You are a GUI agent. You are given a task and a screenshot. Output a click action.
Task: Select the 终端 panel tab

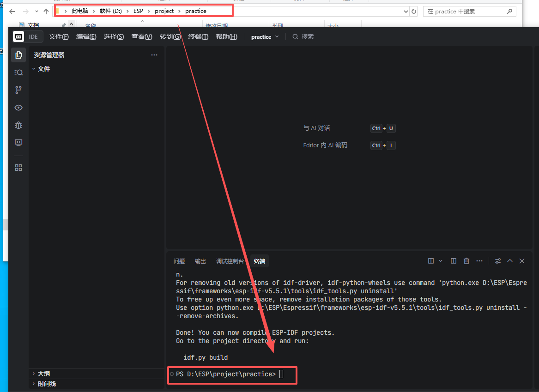pyautogui.click(x=260, y=261)
